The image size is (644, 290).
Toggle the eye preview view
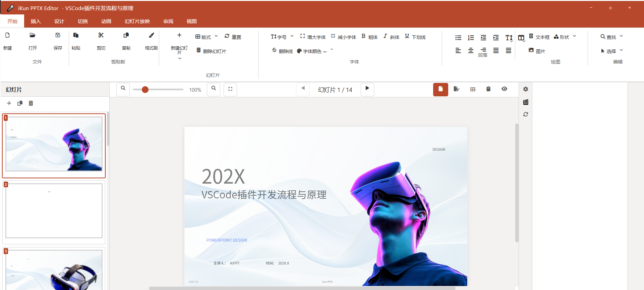click(x=504, y=89)
